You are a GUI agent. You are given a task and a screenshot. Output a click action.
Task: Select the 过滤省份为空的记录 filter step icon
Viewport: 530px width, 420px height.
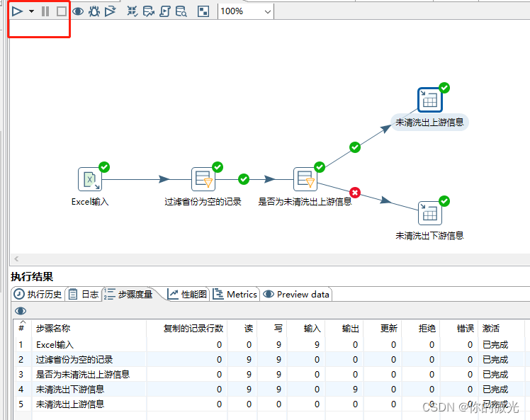point(203,179)
